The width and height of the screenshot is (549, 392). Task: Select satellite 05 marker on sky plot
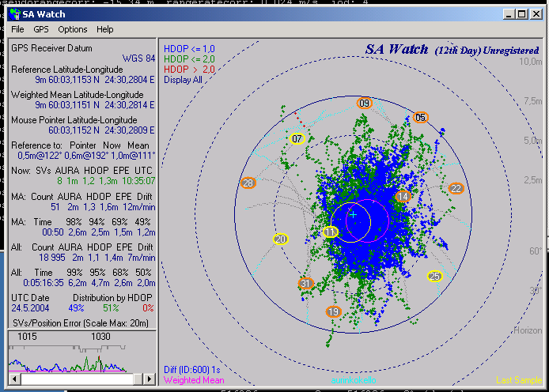pyautogui.click(x=421, y=117)
